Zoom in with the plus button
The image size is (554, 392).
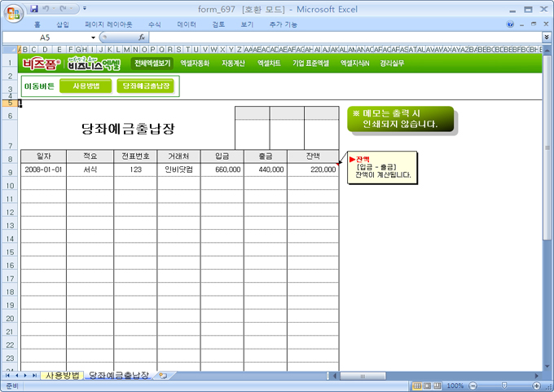[x=537, y=385]
